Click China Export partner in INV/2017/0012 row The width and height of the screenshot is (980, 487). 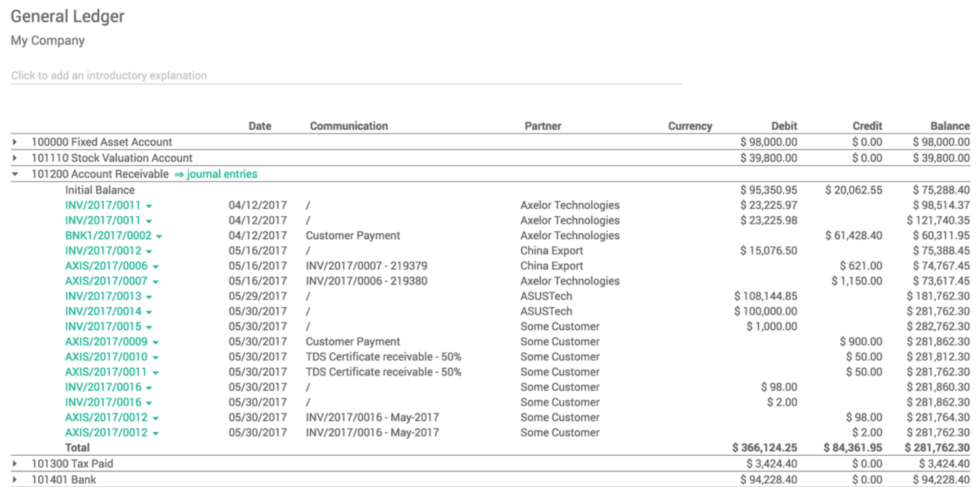point(552,251)
